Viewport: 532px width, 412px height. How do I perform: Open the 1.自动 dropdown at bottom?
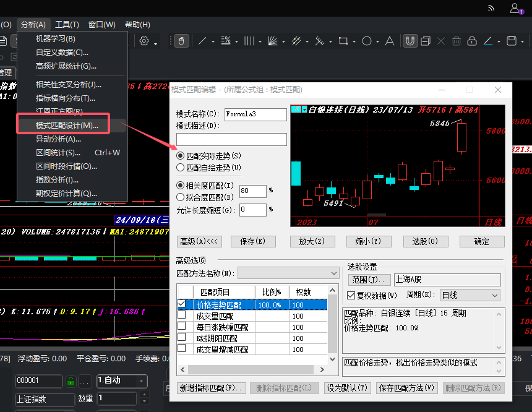point(122,381)
